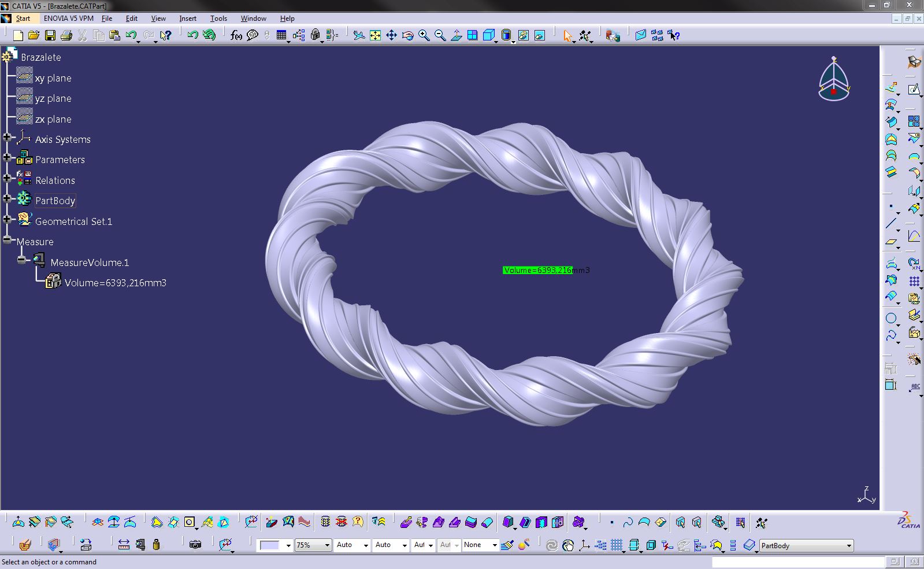Viewport: 924px width, 569px height.
Task: Expand the Relations tree node
Action: (7, 178)
